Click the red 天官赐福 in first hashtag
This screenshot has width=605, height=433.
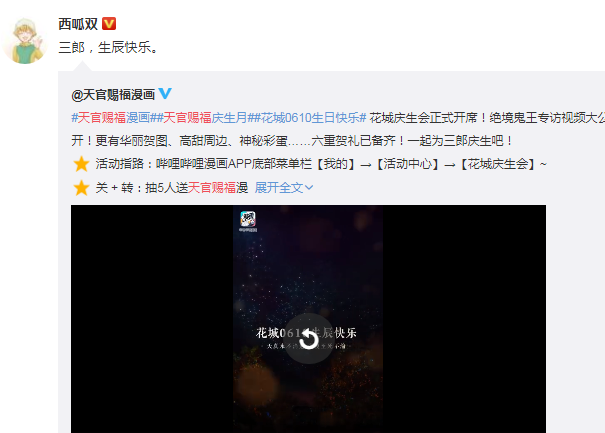(x=102, y=118)
